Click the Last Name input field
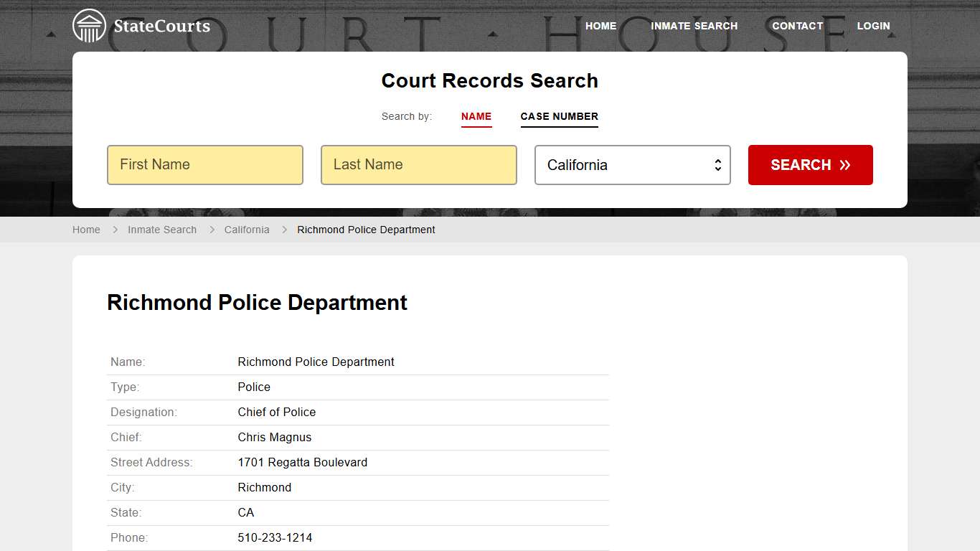 pos(418,165)
